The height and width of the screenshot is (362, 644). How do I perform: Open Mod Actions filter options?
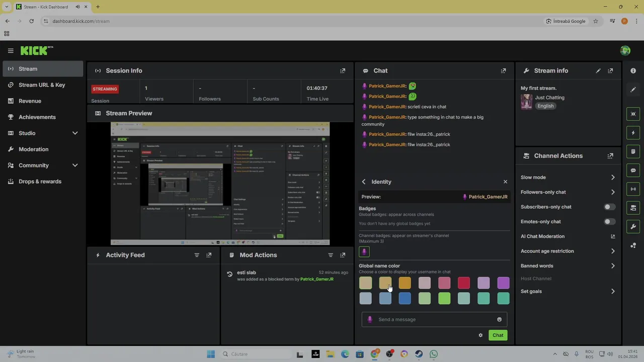tap(331, 255)
